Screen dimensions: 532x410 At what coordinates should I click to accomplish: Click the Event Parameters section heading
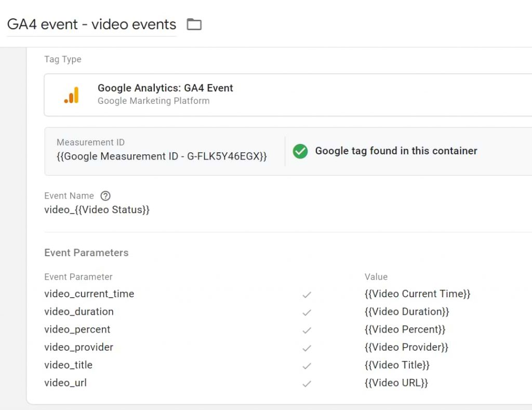click(86, 253)
